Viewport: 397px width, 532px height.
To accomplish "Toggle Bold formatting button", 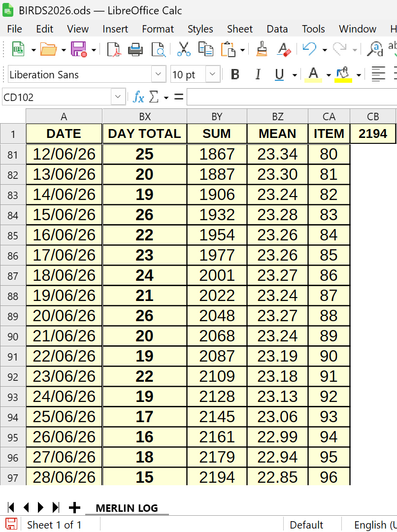I will [x=235, y=74].
